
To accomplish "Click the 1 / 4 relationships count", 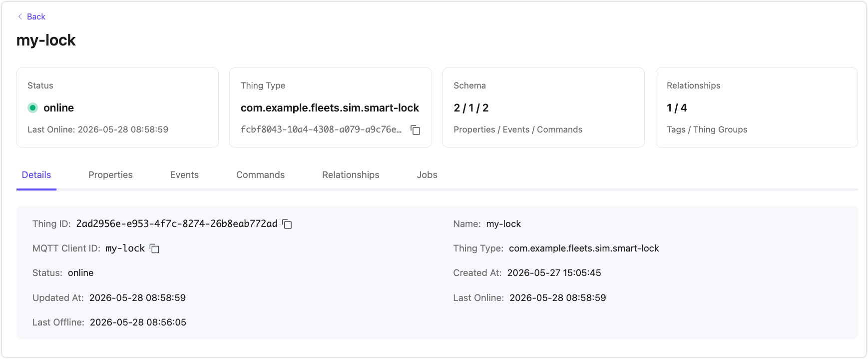I will (677, 107).
